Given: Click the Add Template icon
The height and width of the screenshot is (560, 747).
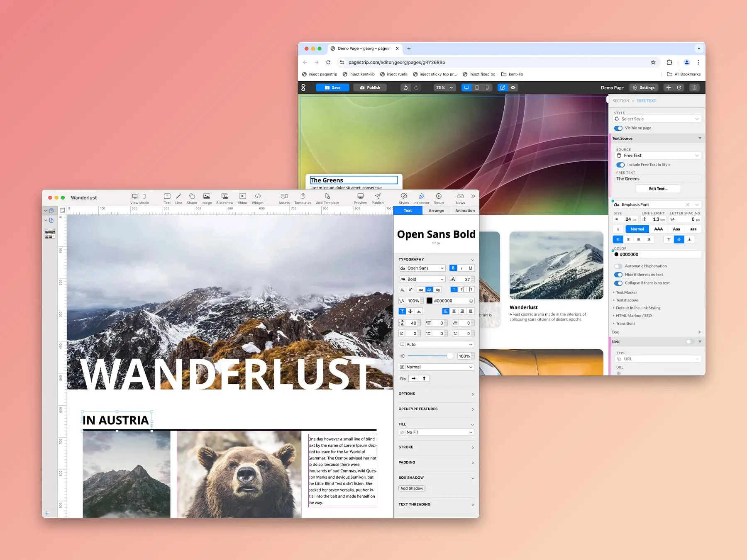Looking at the screenshot, I should [327, 197].
